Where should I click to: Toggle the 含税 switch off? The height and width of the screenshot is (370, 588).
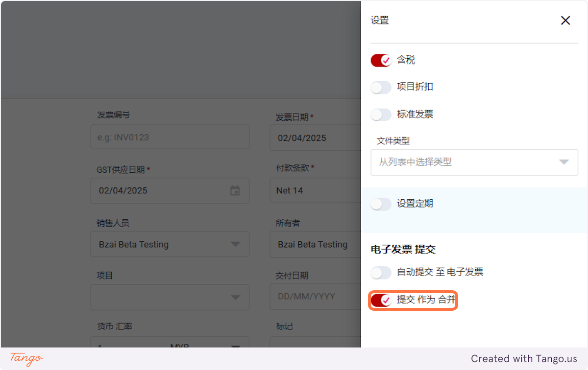tap(381, 60)
